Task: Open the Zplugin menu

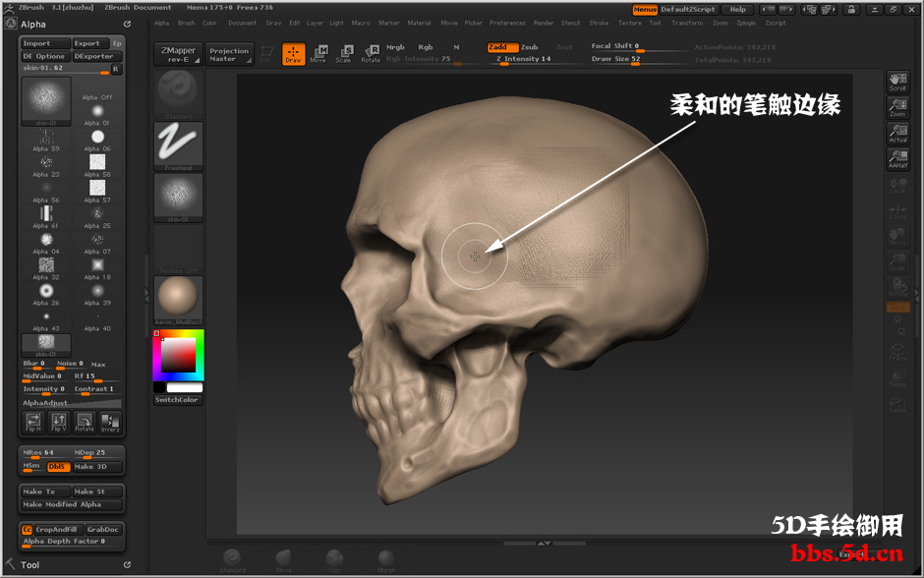Action: (x=746, y=23)
